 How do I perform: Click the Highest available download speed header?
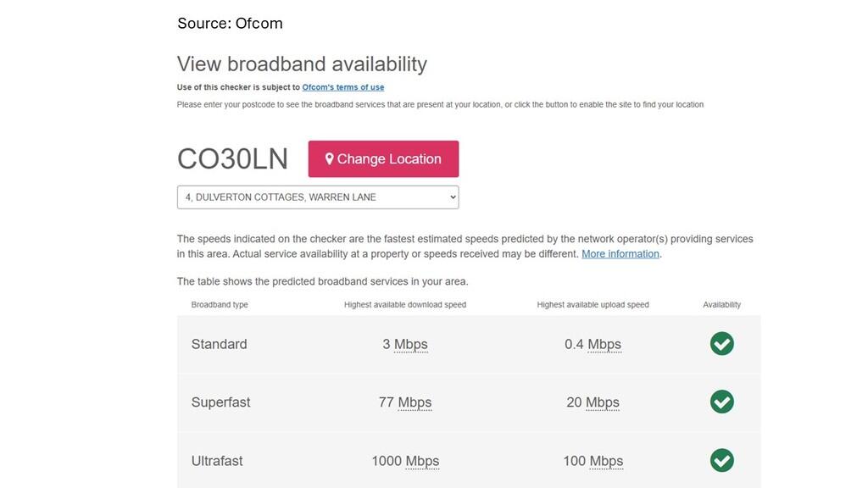coord(405,305)
